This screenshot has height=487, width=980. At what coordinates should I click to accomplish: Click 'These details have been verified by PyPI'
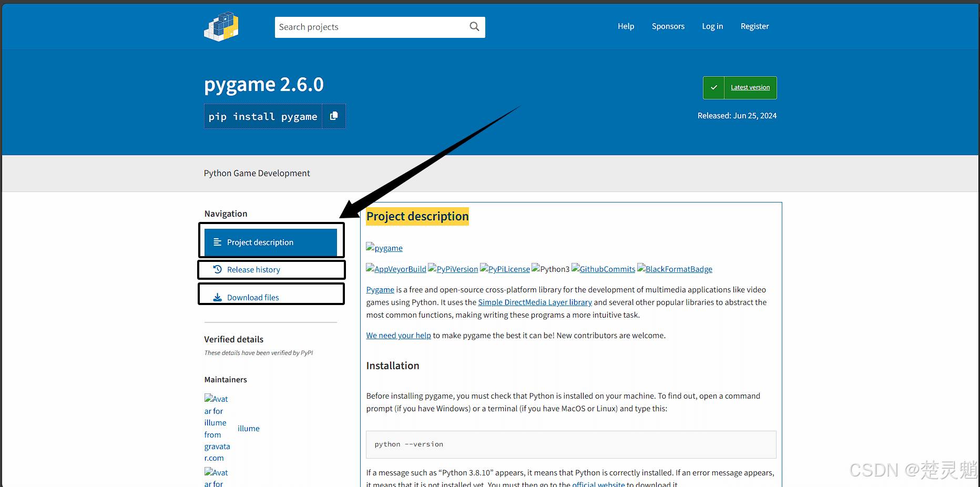tap(259, 353)
